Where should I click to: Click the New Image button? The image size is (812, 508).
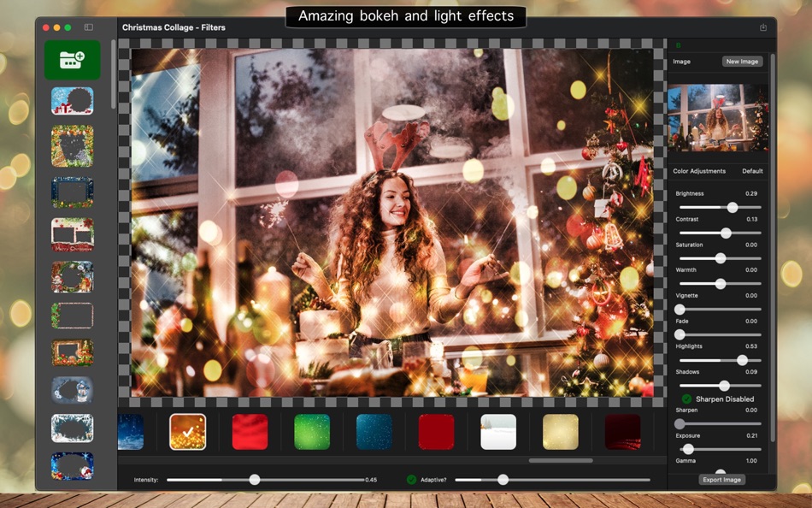point(742,62)
